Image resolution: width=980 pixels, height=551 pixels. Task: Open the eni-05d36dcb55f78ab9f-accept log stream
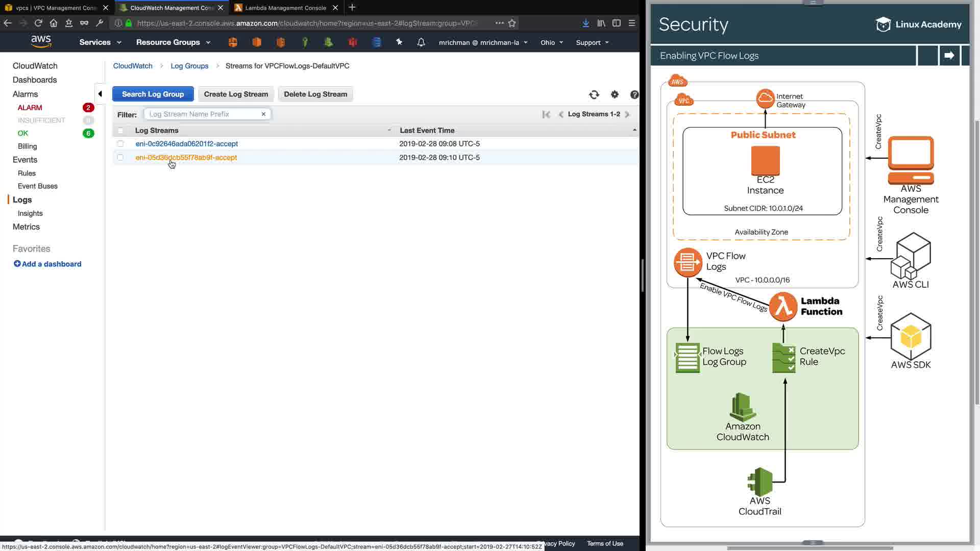pyautogui.click(x=186, y=158)
